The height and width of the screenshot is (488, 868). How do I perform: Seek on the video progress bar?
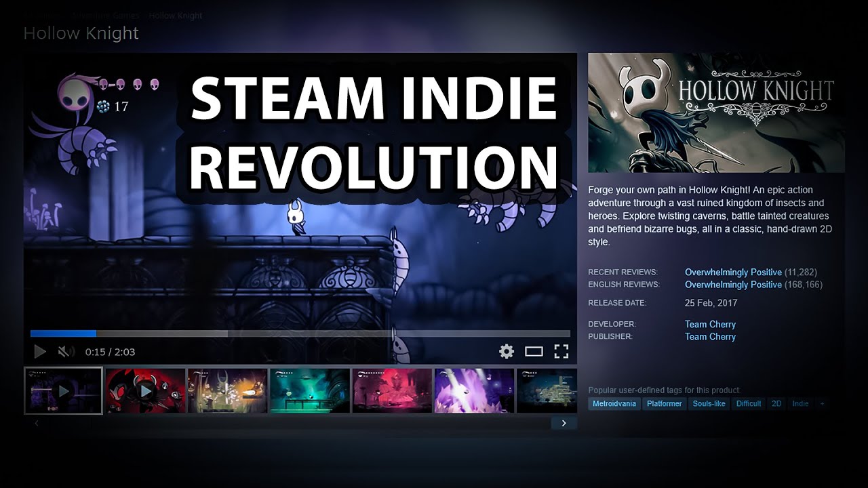(x=300, y=333)
